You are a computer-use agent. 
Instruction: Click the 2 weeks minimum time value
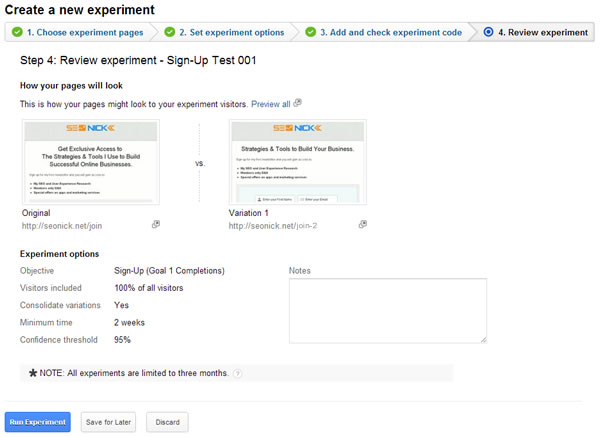click(x=129, y=323)
